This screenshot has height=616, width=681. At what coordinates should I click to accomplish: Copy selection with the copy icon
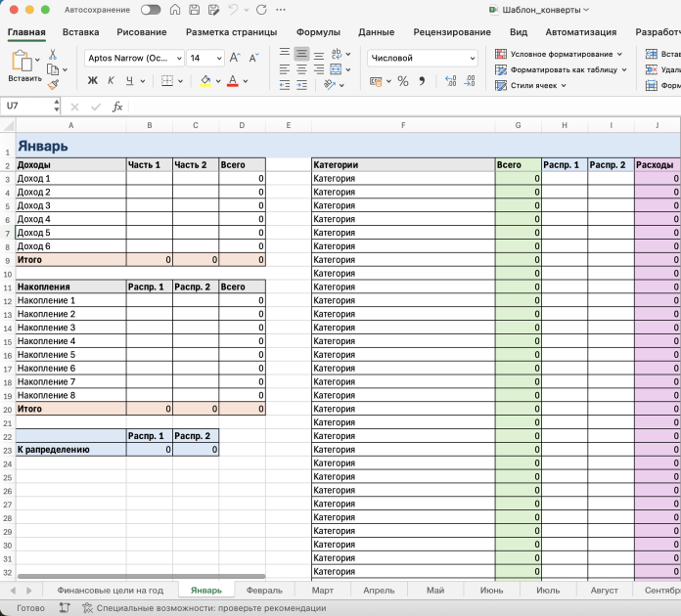pyautogui.click(x=53, y=69)
